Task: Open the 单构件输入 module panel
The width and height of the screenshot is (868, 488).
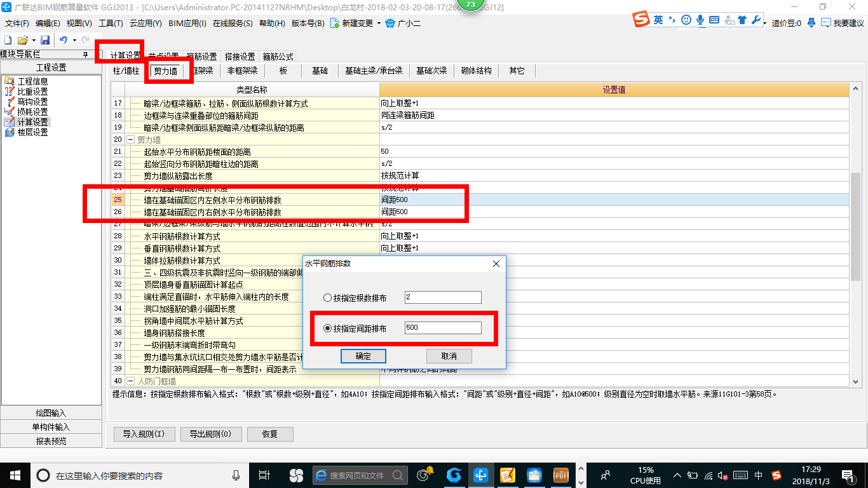Action: 51,427
